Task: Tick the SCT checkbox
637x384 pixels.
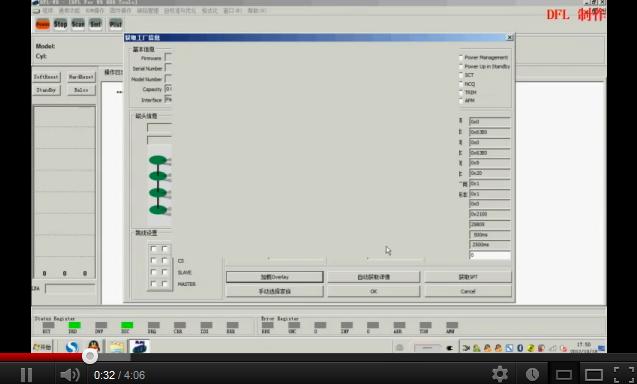Action: pyautogui.click(x=461, y=75)
